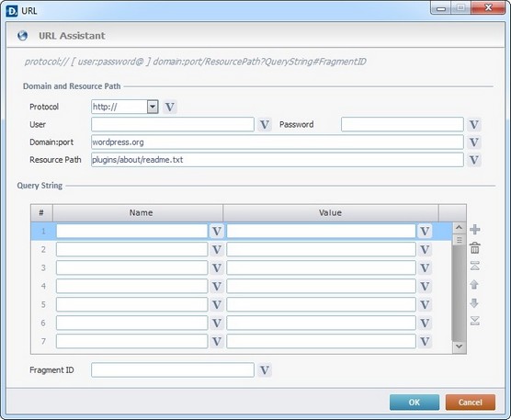This screenshot has width=511, height=420.
Task: Open variable picker for Resource Path
Action: point(473,160)
